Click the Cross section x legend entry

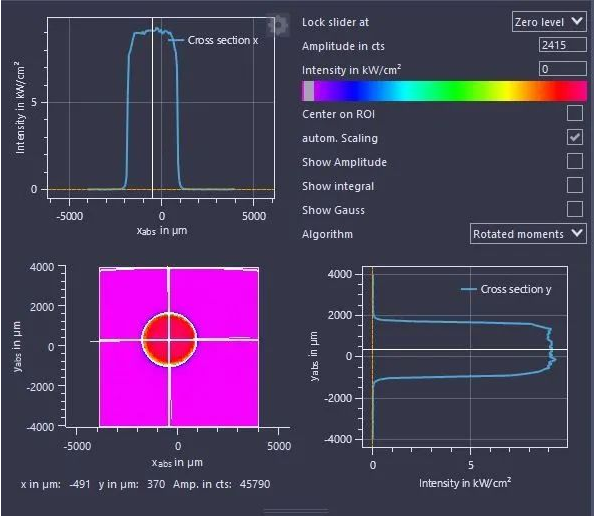[x=213, y=40]
